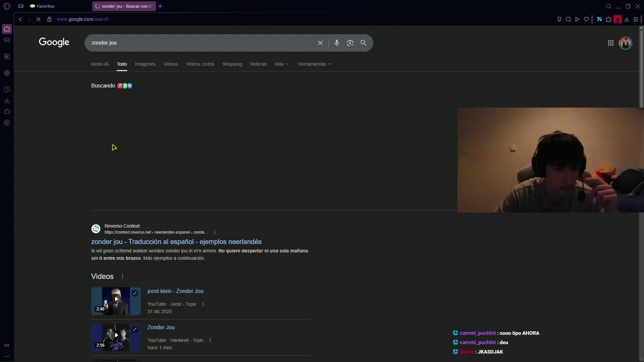Image resolution: width=644 pixels, height=362 pixels.
Task: Open options beside the Videos heading
Action: pyautogui.click(x=122, y=277)
